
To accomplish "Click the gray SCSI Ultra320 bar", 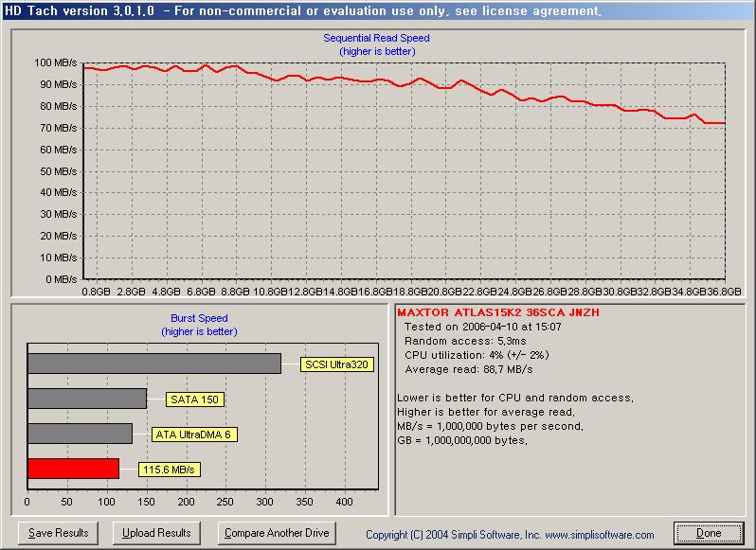I will [x=154, y=364].
